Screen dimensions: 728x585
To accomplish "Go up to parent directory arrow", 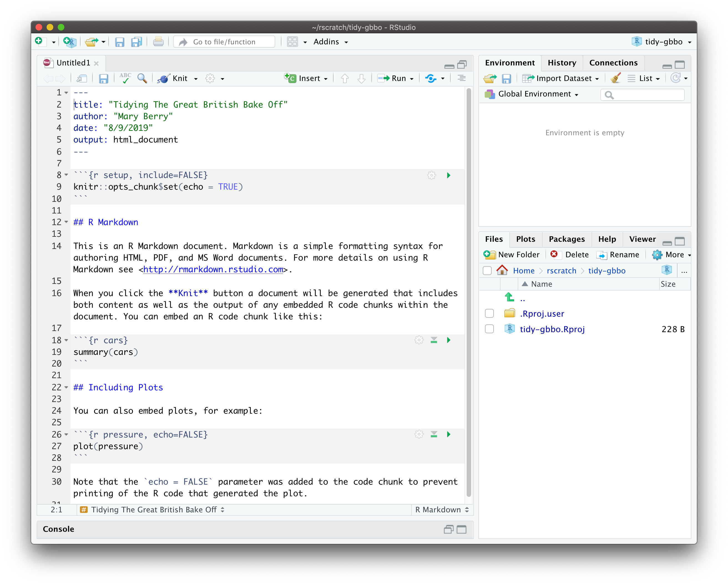I will coord(509,297).
